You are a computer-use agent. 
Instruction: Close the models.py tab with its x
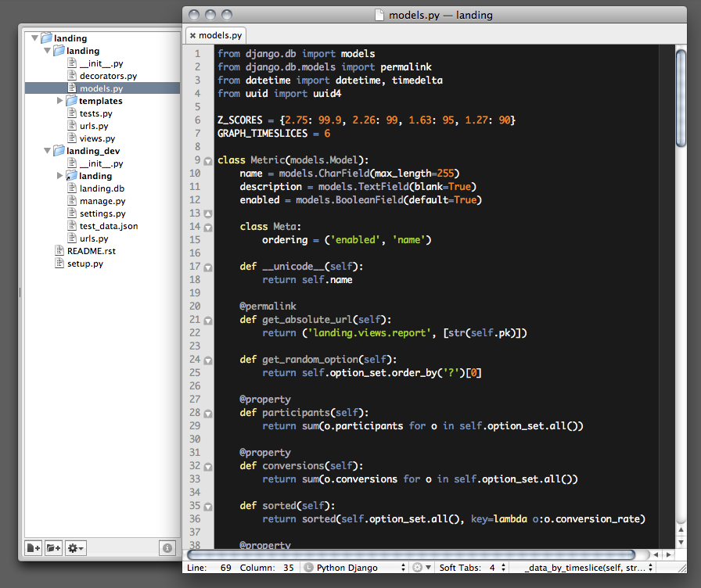pyautogui.click(x=192, y=35)
